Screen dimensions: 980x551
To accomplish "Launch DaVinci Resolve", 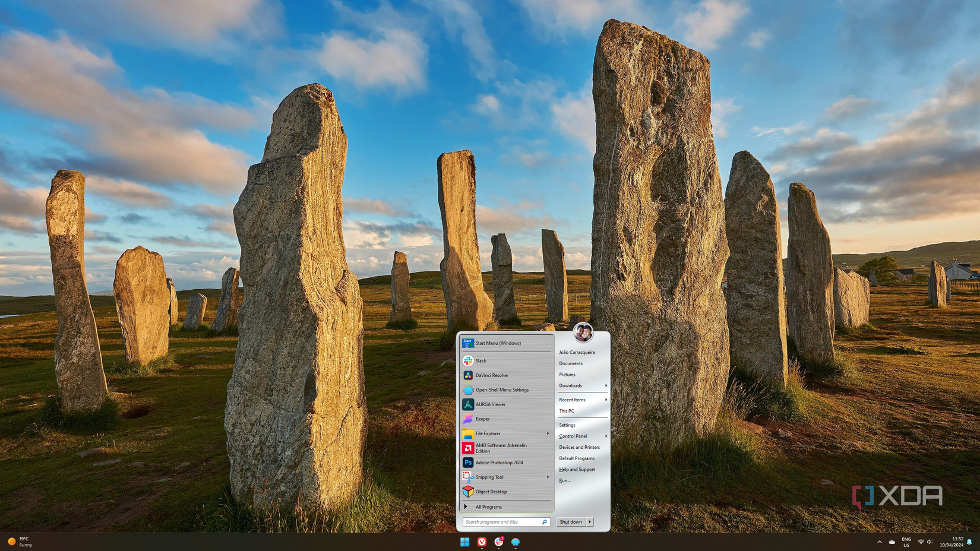I will (491, 375).
